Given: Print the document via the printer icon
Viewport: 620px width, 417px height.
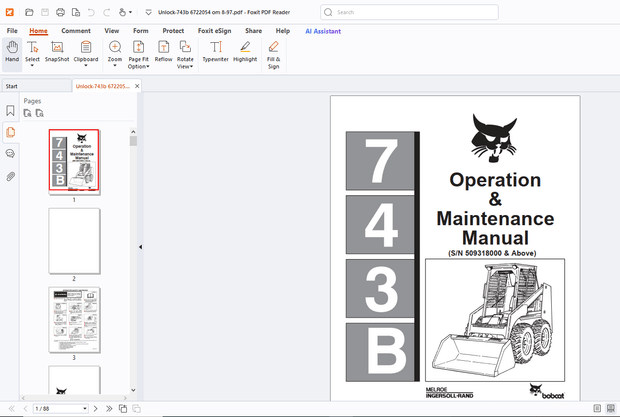Looking at the screenshot, I should point(60,12).
